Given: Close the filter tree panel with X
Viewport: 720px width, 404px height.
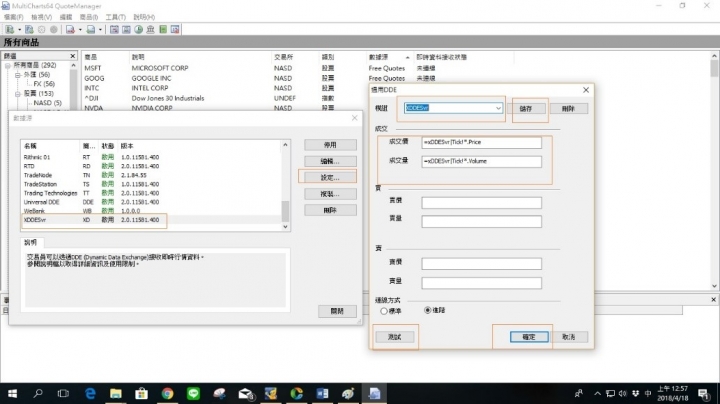Looking at the screenshot, I should coord(73,56).
